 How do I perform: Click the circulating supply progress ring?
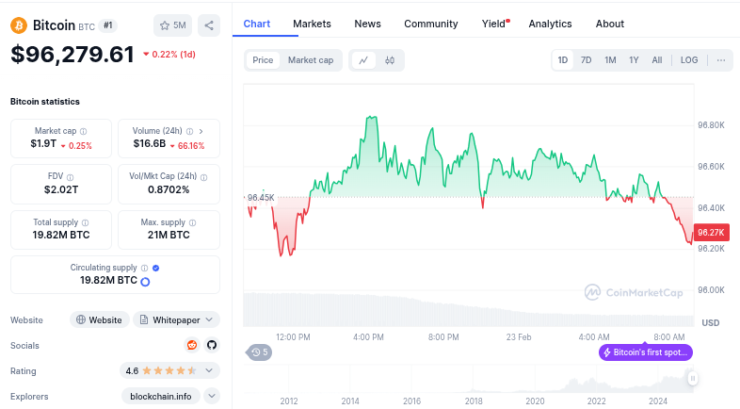(x=145, y=282)
